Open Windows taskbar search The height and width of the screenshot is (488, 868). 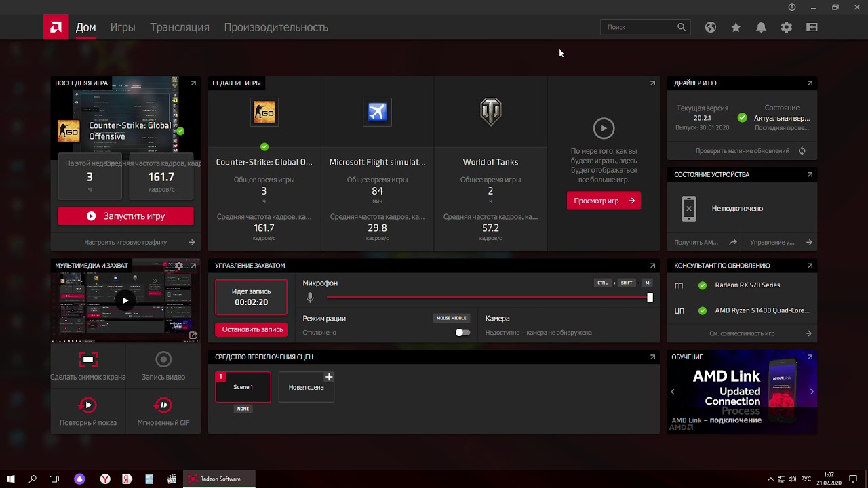[x=33, y=479]
